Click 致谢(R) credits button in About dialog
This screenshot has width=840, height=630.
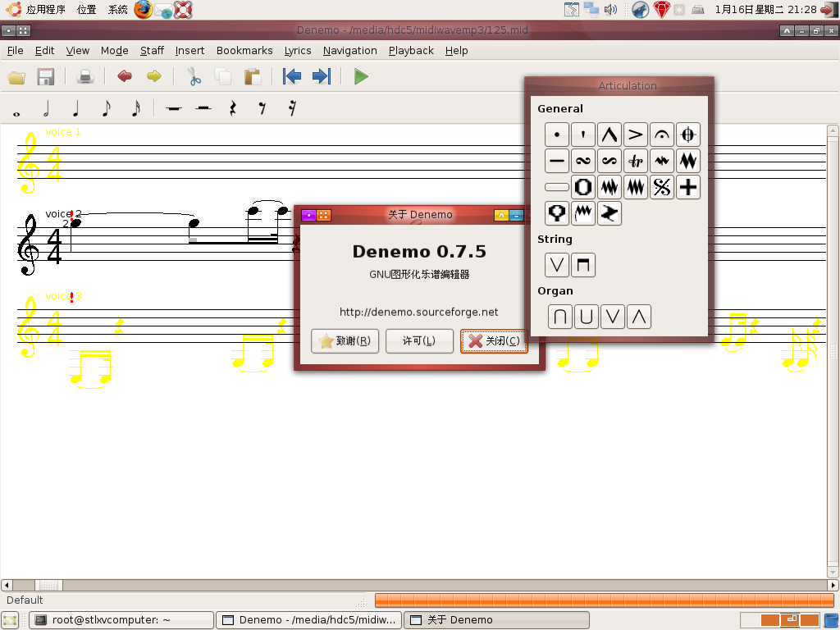345,340
